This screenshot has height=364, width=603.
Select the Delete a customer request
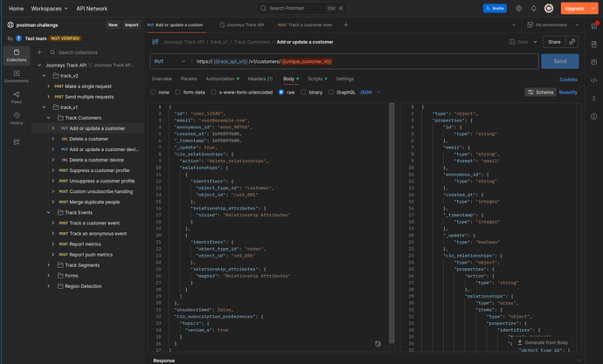coord(88,139)
